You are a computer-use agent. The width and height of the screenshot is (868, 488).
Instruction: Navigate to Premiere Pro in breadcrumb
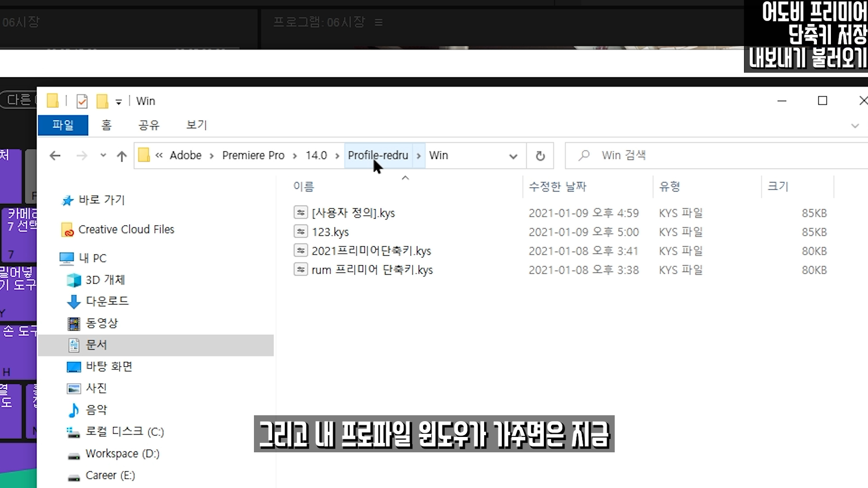[253, 155]
